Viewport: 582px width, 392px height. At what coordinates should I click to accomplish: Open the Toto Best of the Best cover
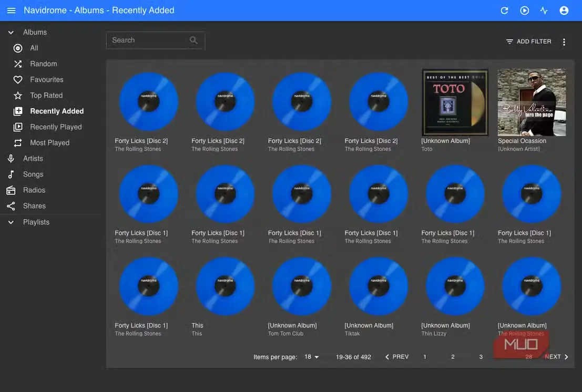(x=455, y=102)
